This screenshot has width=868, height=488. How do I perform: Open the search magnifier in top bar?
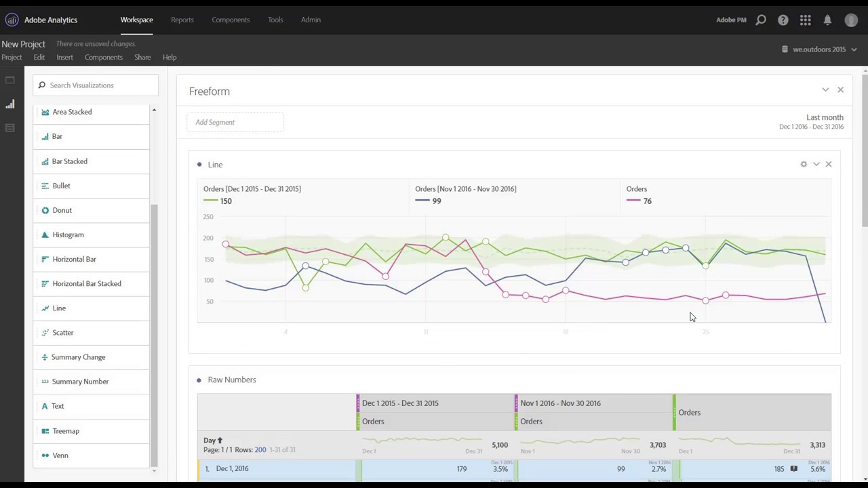coord(761,20)
